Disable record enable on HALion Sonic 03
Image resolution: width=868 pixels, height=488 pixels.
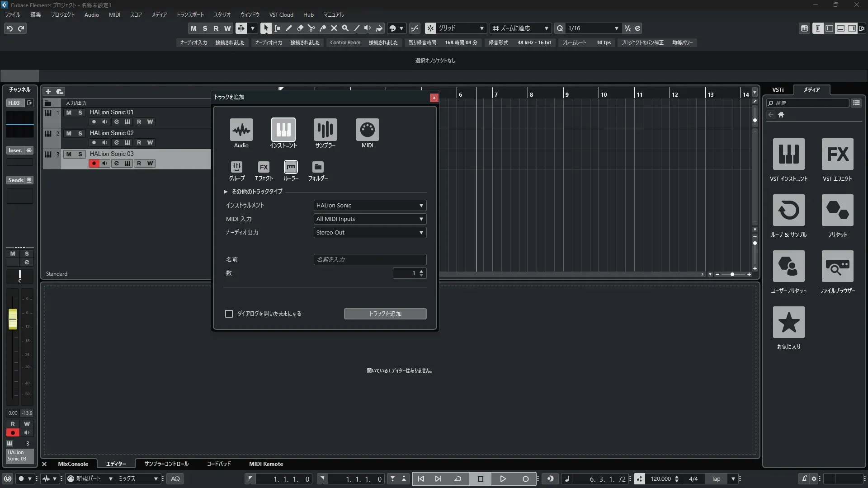94,164
